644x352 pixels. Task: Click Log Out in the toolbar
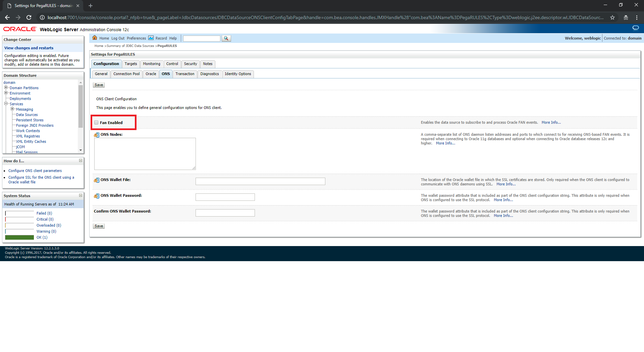pyautogui.click(x=118, y=38)
